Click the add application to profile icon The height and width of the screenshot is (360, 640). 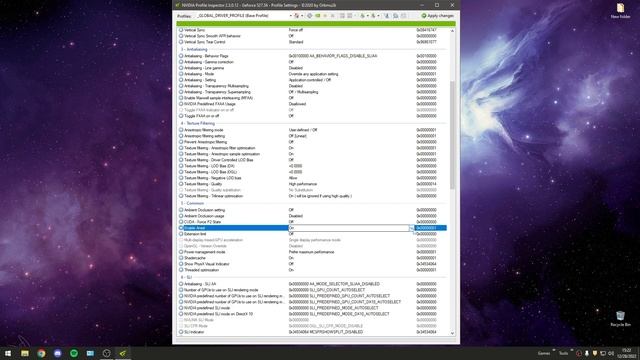(x=342, y=16)
